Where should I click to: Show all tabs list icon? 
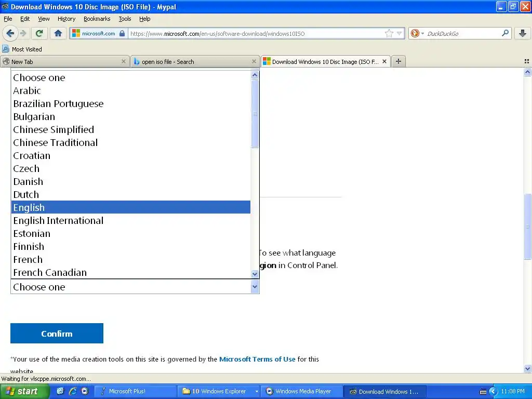click(x=527, y=61)
